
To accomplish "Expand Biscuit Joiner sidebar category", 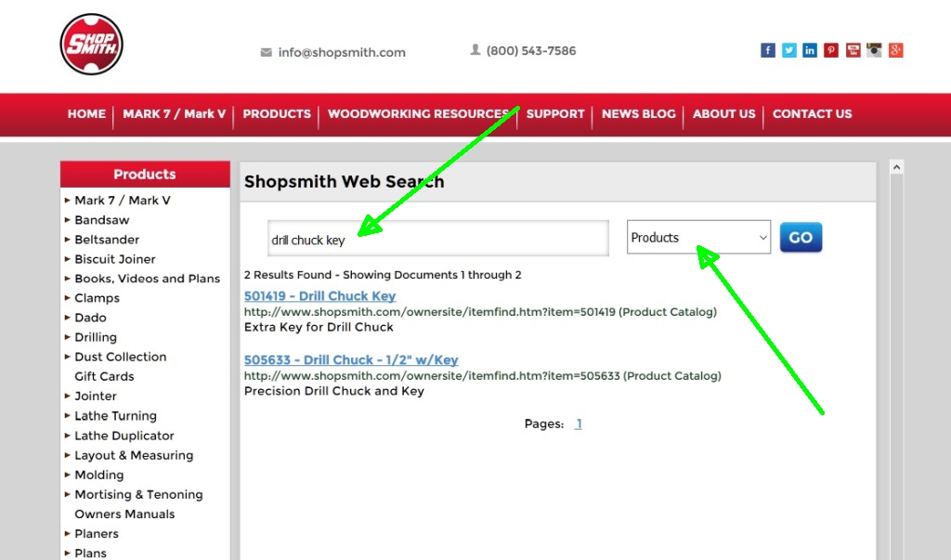I will click(114, 259).
